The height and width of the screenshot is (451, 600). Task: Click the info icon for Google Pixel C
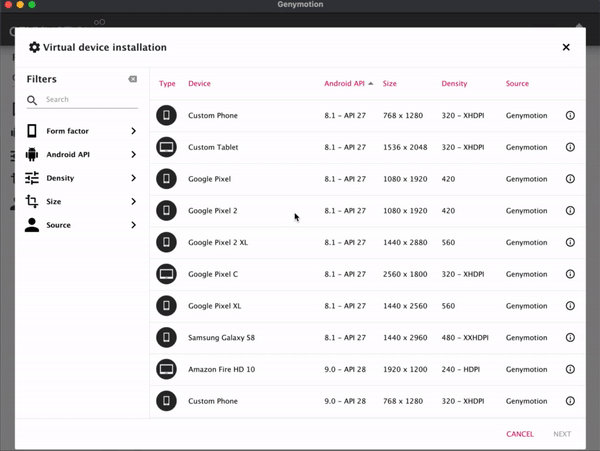[570, 274]
